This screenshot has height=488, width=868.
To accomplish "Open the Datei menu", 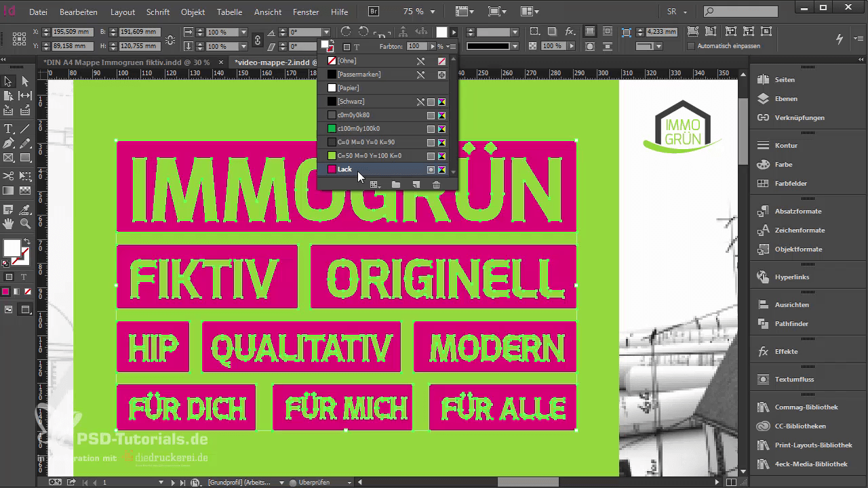I will pos(39,12).
